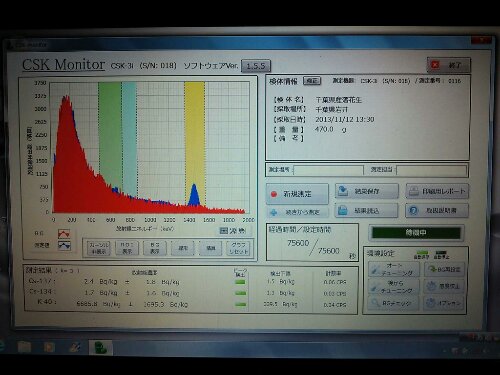Continue measurement using the blue plus button
Image resolution: width=500 pixels, height=375 pixels.
297,212
